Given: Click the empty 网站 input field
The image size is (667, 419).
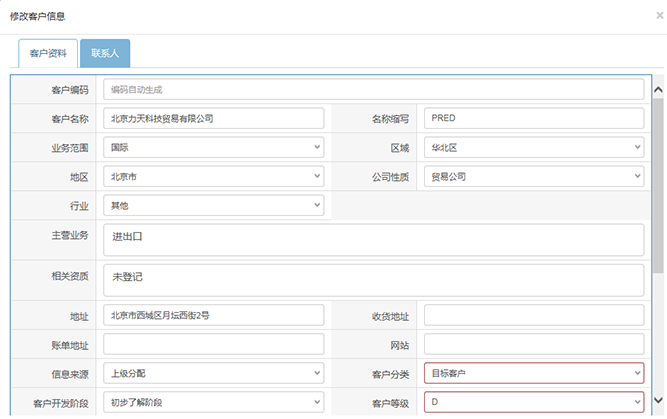Looking at the screenshot, I should pos(533,345).
